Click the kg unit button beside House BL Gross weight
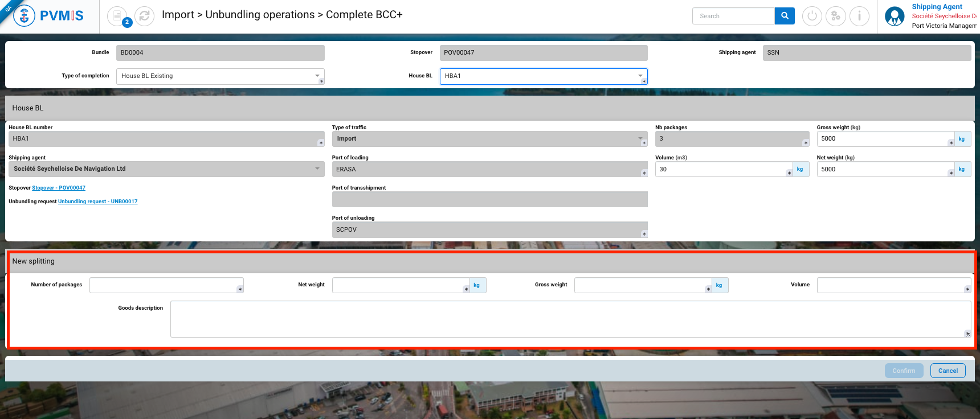Viewport: 980px width, 419px height. (962, 139)
